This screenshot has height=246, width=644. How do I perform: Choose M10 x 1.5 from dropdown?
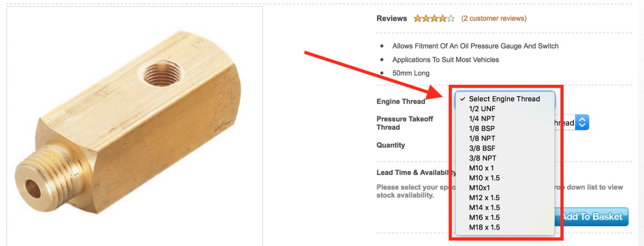click(x=505, y=177)
